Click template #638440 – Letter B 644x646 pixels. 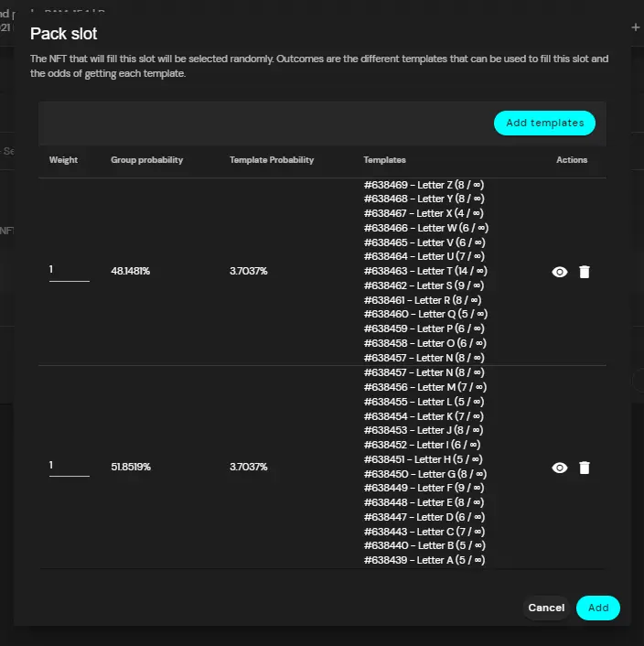(425, 545)
